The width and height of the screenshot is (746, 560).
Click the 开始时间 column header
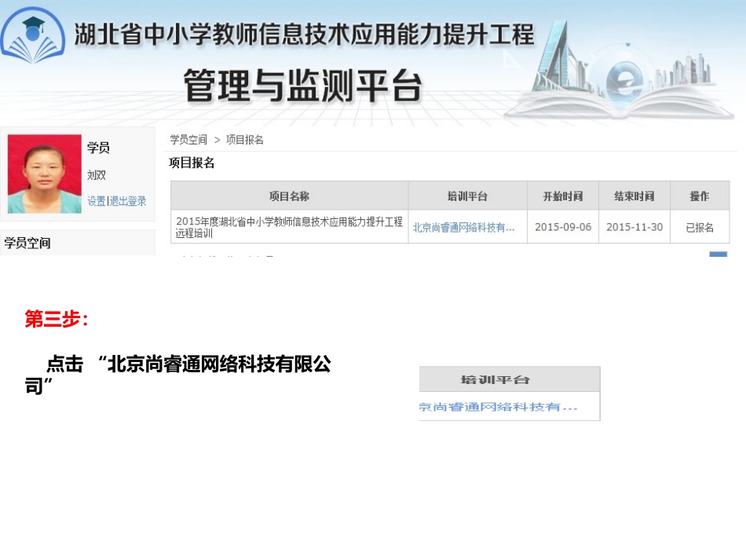point(563,196)
